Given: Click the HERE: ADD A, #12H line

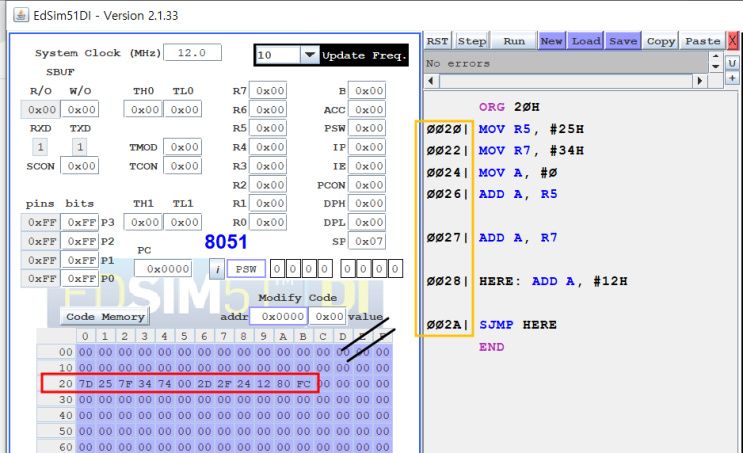Looking at the screenshot, I should pyautogui.click(x=553, y=281).
